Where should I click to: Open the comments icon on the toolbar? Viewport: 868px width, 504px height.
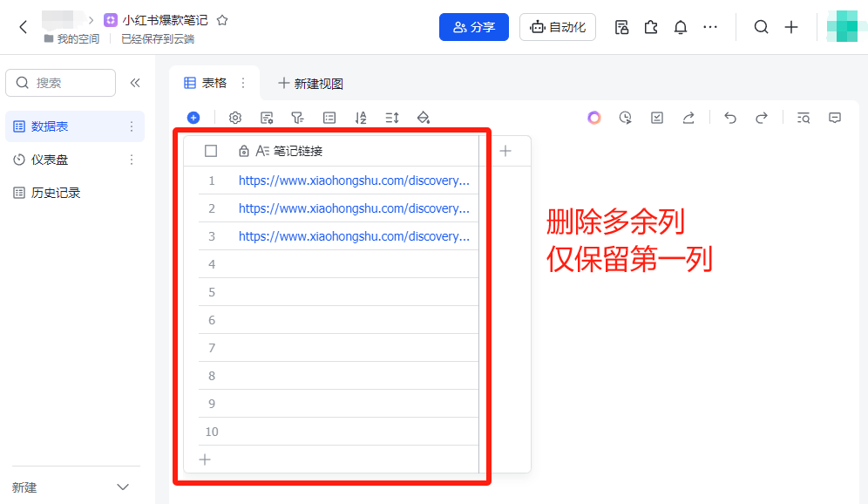[x=834, y=117]
